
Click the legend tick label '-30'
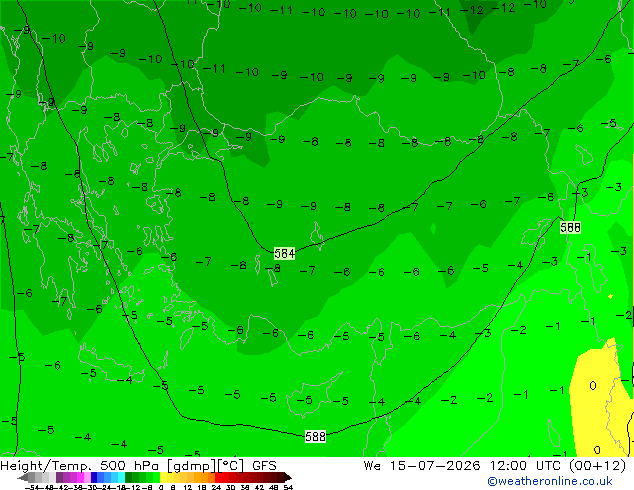[x=92, y=487]
